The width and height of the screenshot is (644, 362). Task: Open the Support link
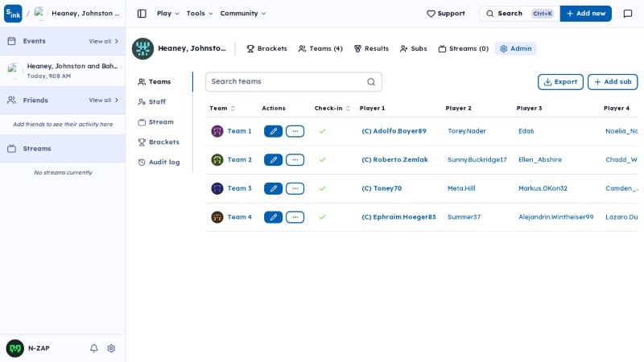tap(446, 14)
